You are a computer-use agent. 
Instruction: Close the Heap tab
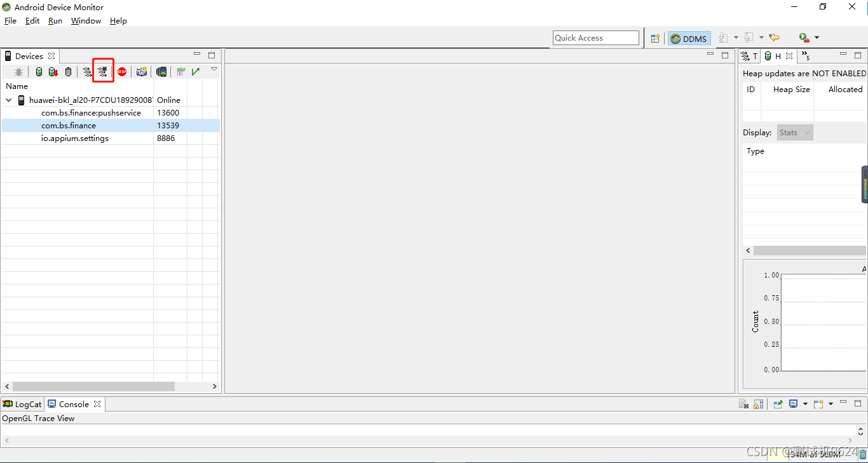pyautogui.click(x=789, y=56)
